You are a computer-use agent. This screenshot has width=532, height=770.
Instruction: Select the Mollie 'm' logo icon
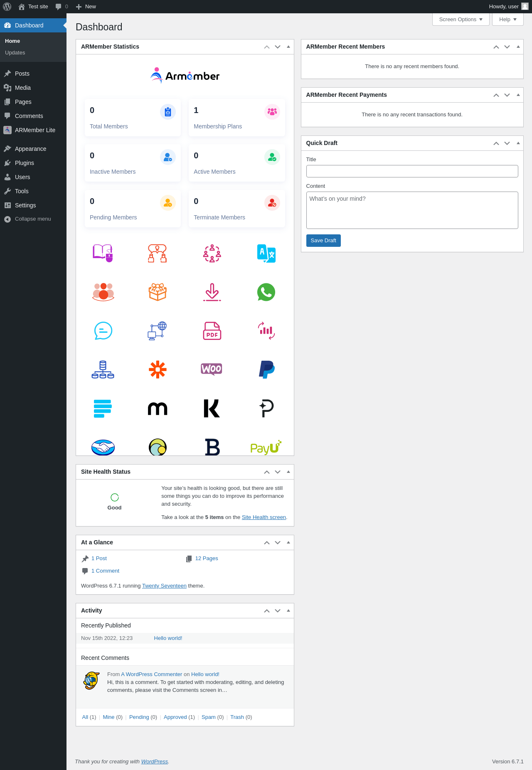tap(158, 409)
